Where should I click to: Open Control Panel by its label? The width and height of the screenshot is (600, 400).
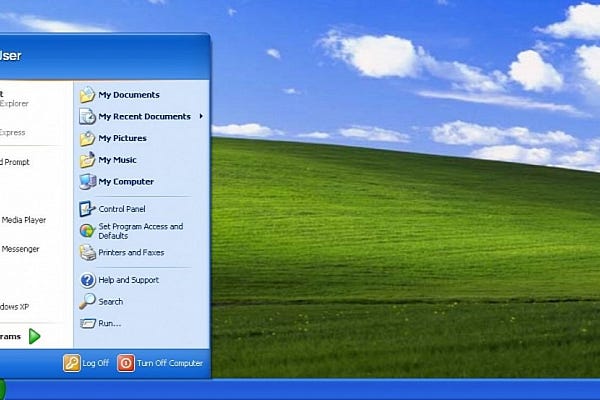coord(122,209)
